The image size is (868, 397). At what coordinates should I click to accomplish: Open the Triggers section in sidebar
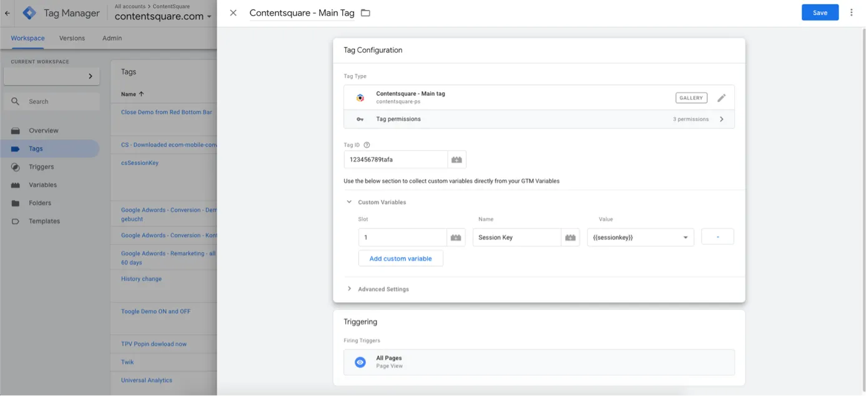click(41, 167)
